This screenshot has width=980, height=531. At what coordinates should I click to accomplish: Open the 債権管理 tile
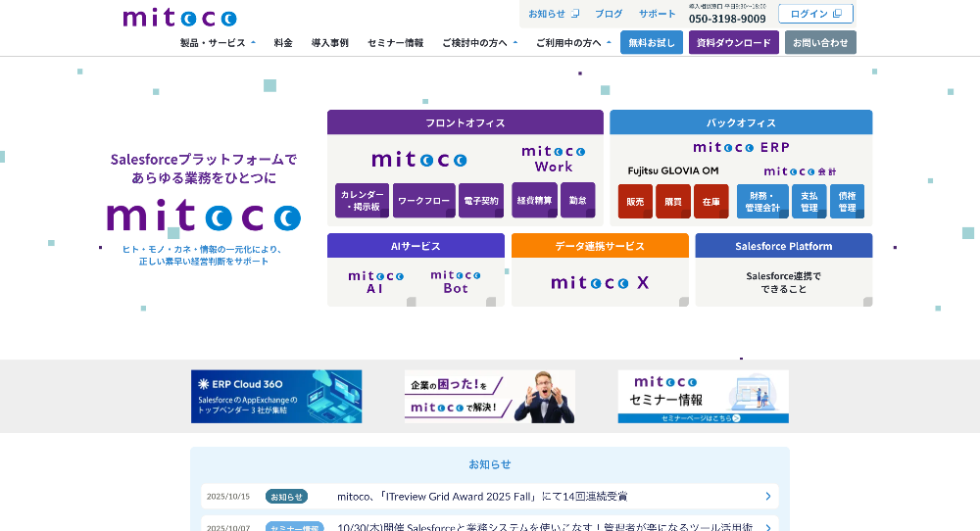[847, 201]
